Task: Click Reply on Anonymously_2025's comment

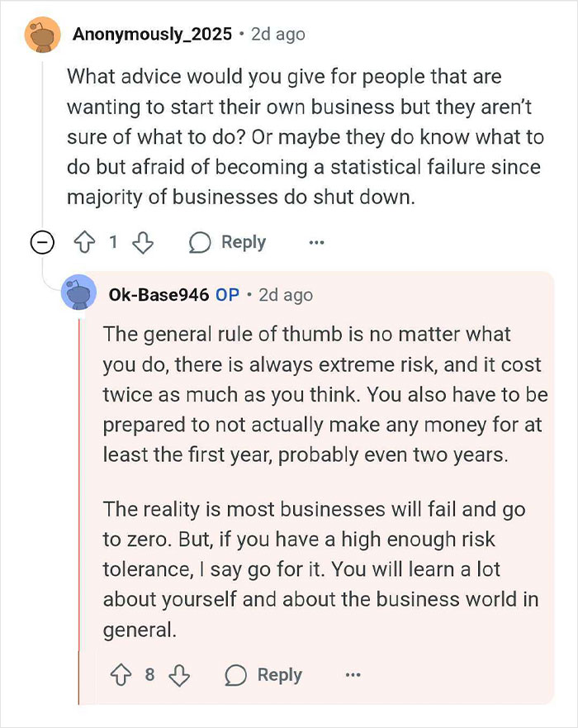Action: (x=244, y=242)
